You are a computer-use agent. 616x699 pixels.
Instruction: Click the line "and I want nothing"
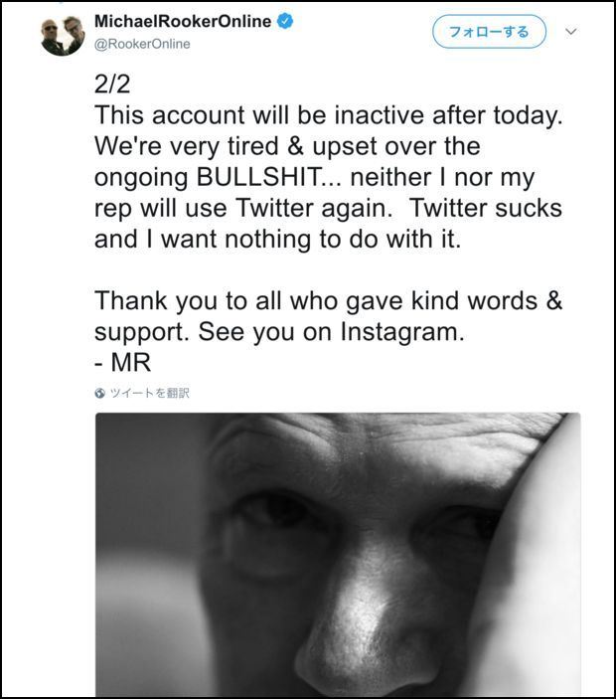point(277,240)
